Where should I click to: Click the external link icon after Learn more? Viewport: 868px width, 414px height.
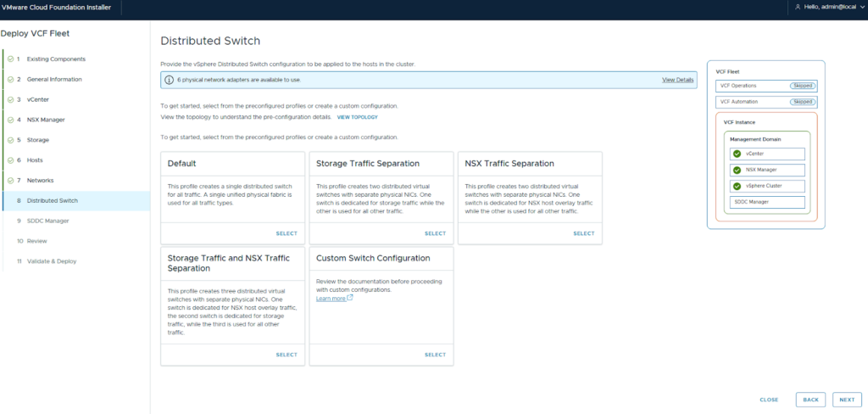(x=350, y=299)
